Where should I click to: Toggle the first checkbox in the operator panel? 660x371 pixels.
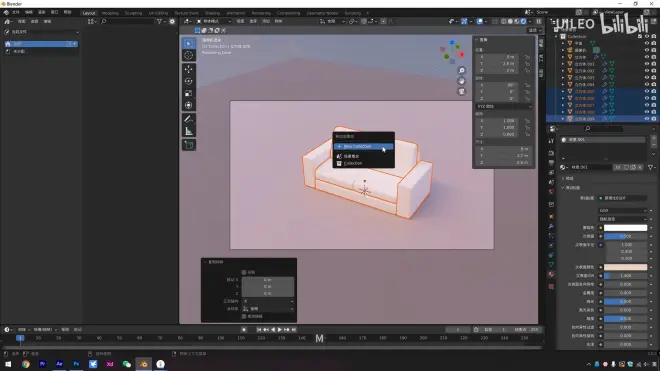tap(244, 272)
